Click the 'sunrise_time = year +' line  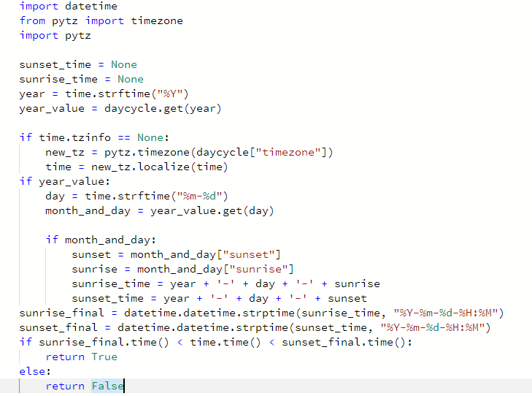tap(225, 283)
